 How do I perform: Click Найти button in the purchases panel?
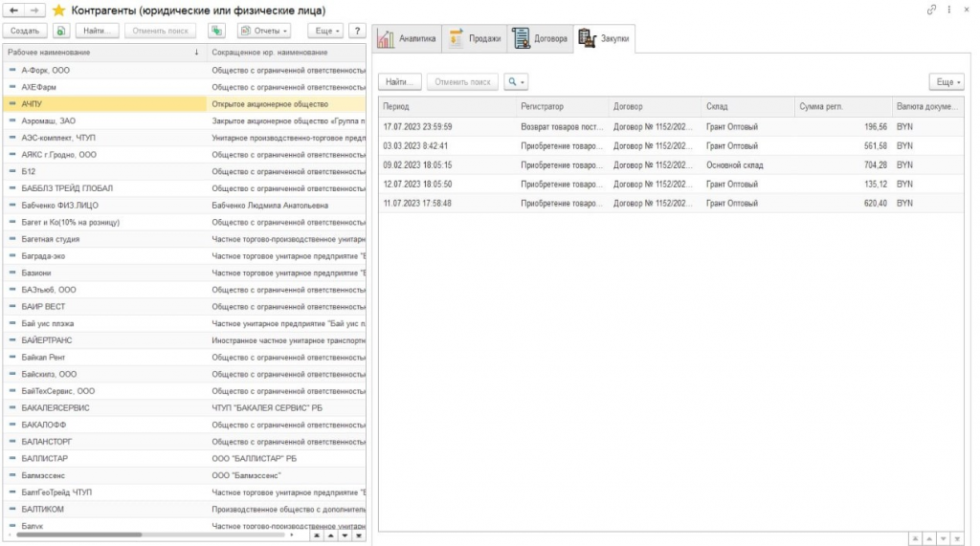click(x=399, y=82)
